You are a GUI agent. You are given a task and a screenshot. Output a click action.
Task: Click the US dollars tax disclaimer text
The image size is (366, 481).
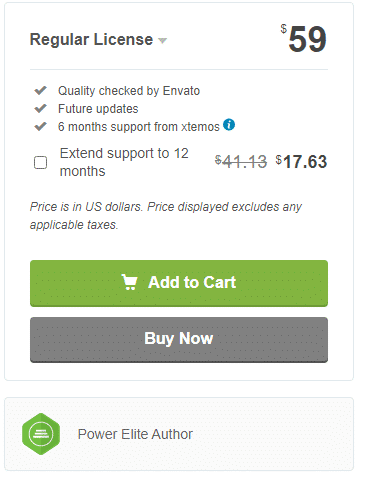tap(166, 216)
